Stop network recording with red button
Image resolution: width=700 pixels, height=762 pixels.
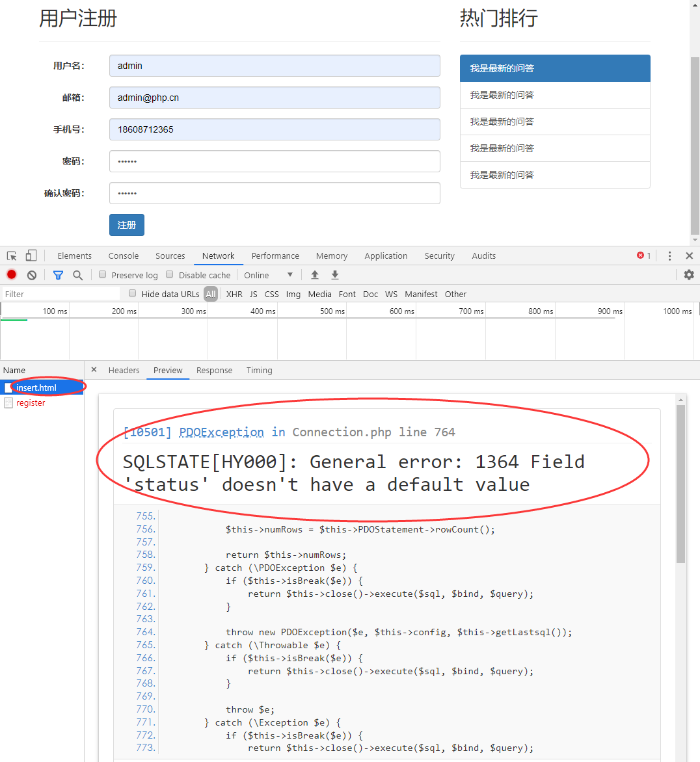tap(12, 275)
